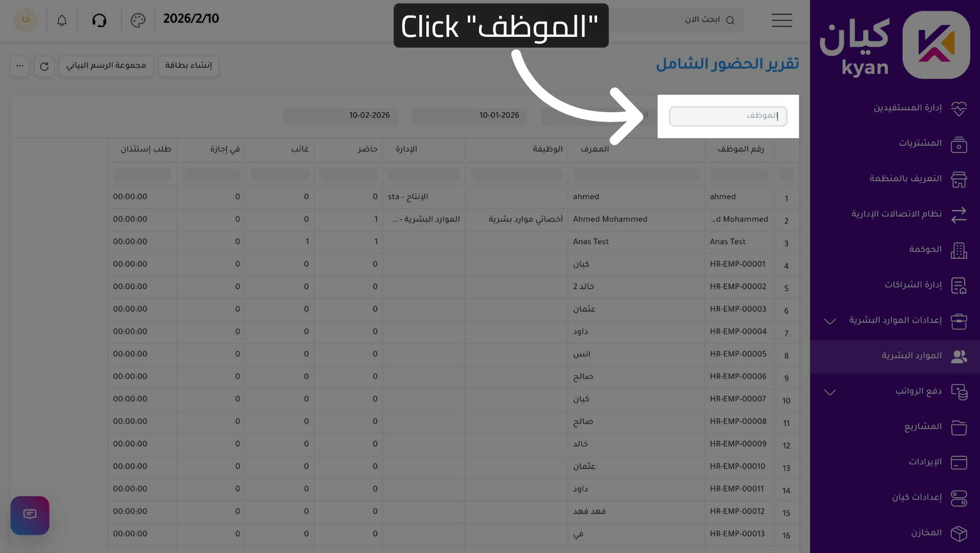Image resolution: width=980 pixels, height=553 pixels.
Task: Click the المخازن box icon
Action: pyautogui.click(x=959, y=534)
